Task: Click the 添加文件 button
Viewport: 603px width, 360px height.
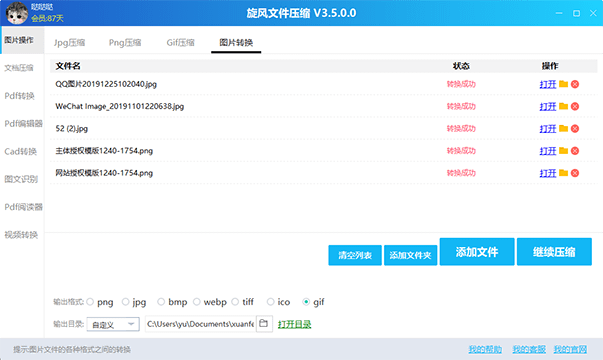Action: coord(477,252)
